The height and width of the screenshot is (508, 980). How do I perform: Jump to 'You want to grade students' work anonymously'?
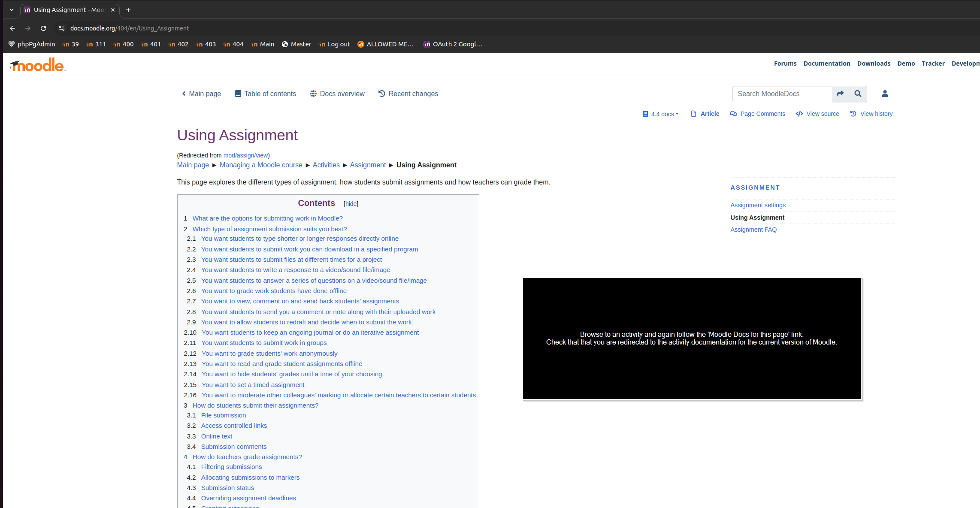269,354
